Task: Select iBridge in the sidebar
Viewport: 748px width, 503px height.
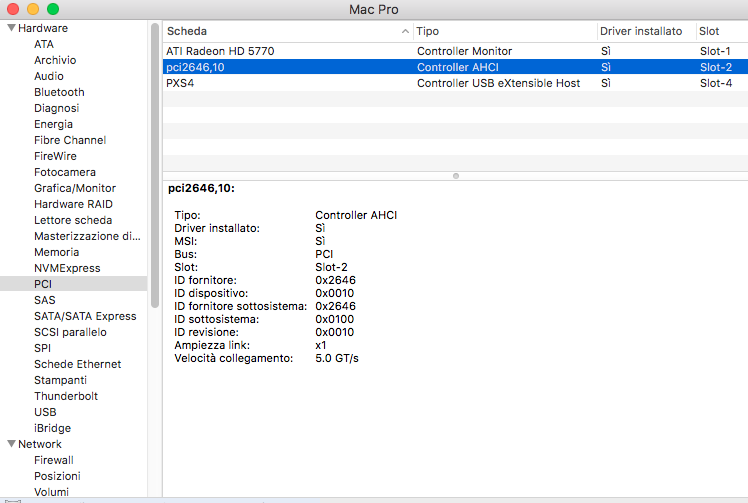Action: pos(52,428)
